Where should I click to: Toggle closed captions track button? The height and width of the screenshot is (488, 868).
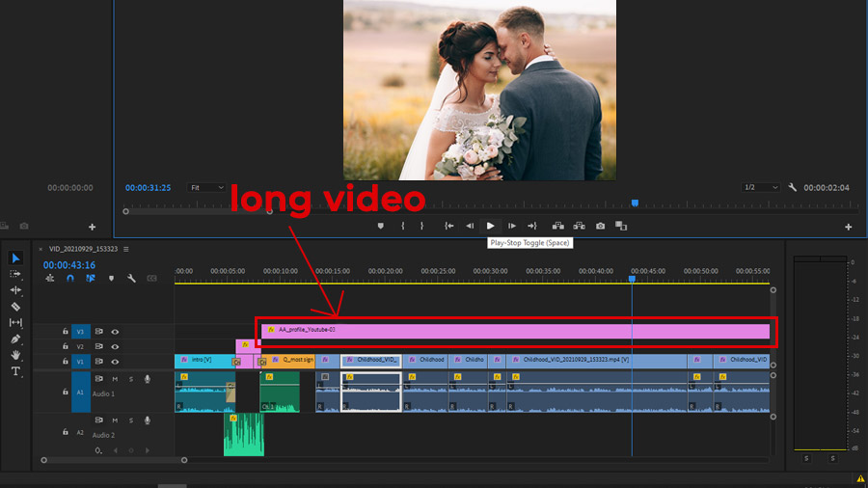[x=151, y=279]
